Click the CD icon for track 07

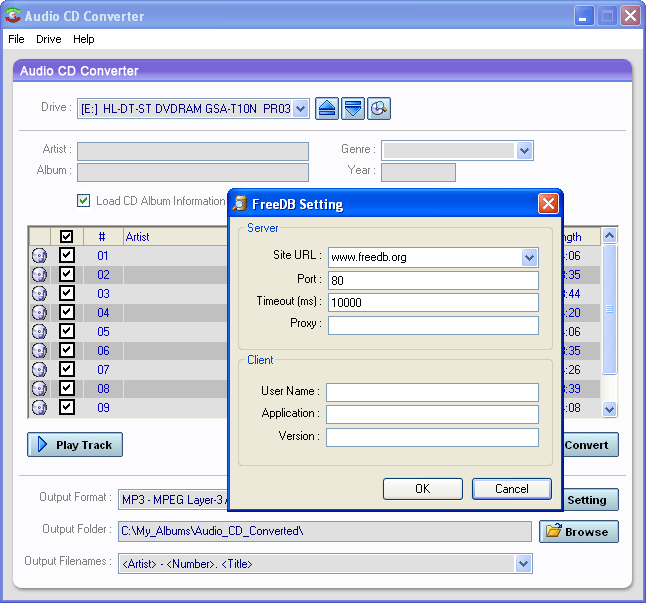(x=40, y=369)
